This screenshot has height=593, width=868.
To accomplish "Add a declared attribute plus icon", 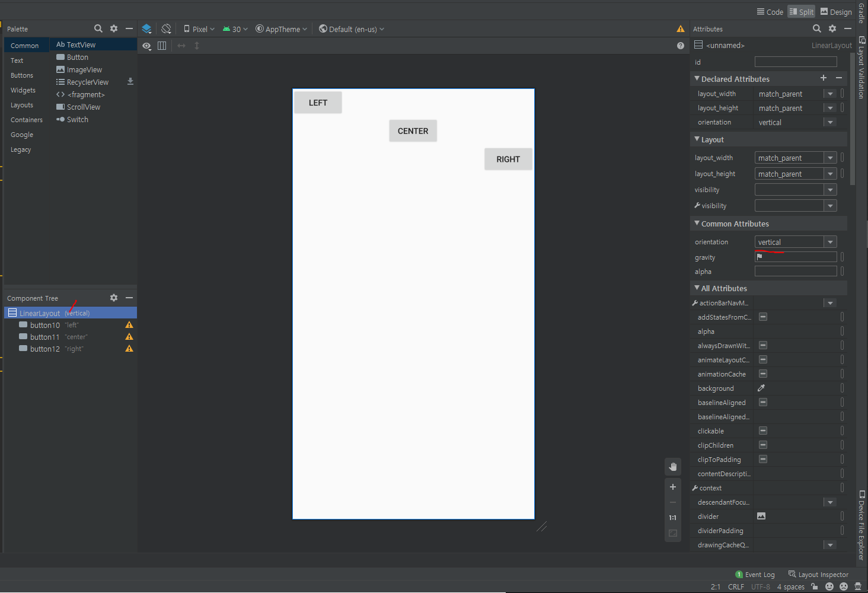I will point(824,78).
